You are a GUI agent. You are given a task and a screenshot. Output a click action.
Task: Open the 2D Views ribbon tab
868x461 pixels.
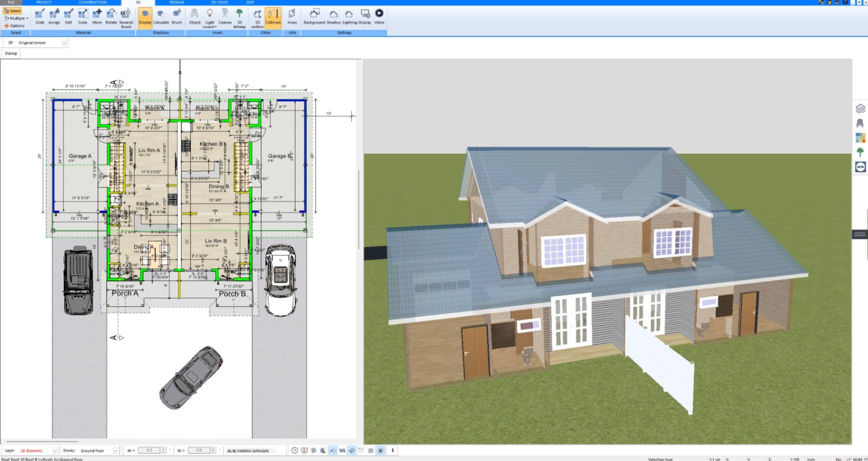(x=220, y=3)
